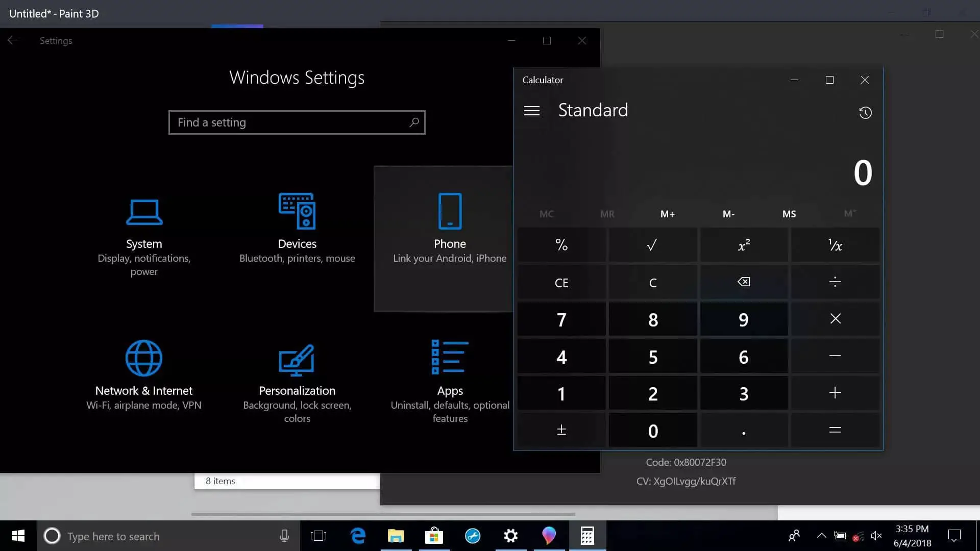Click the 4 digit key in Calculator
This screenshot has height=551, width=980.
pyautogui.click(x=561, y=356)
